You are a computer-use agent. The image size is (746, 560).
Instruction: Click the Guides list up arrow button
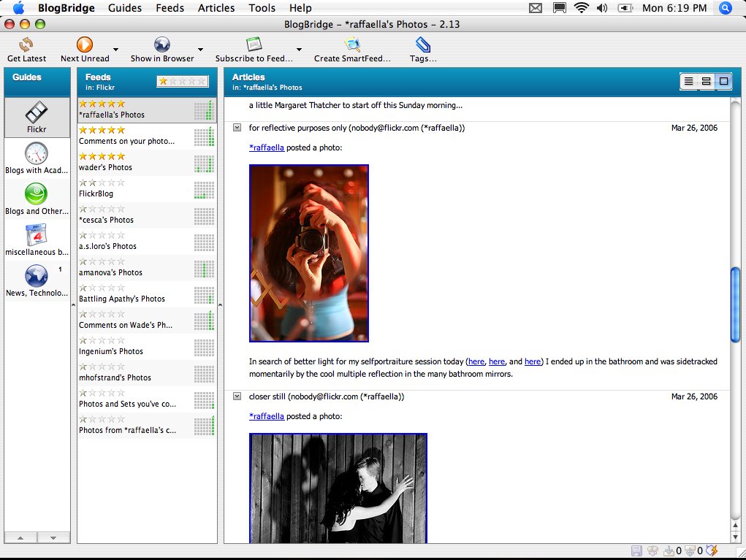[x=20, y=537]
